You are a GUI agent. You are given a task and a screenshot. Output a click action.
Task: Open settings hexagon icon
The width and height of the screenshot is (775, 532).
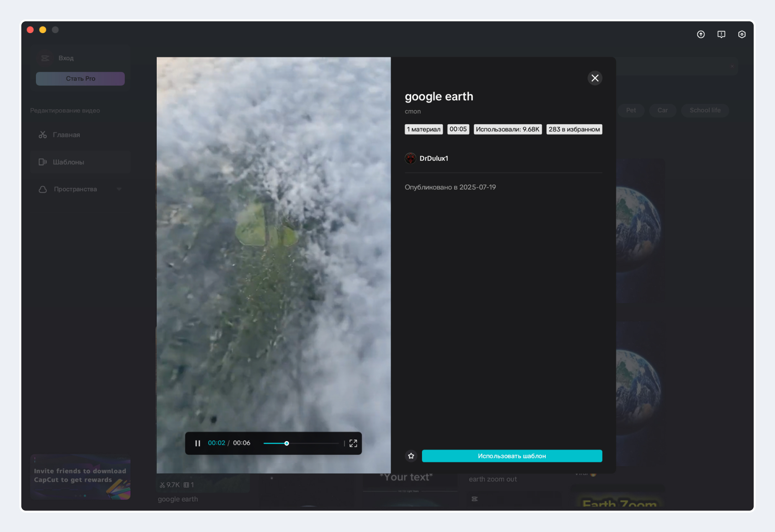(742, 34)
